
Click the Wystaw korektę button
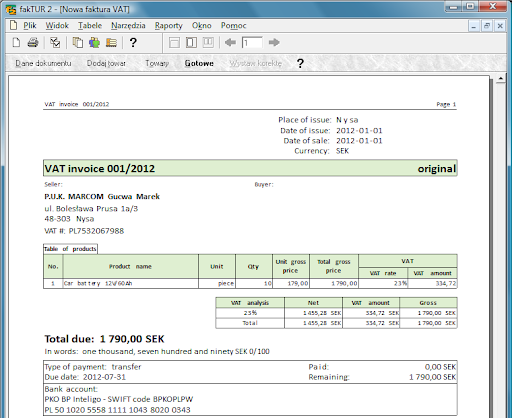[x=256, y=63]
